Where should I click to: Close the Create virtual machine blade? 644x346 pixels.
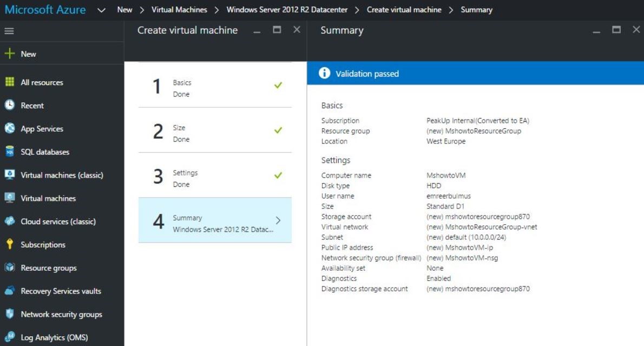point(297,30)
